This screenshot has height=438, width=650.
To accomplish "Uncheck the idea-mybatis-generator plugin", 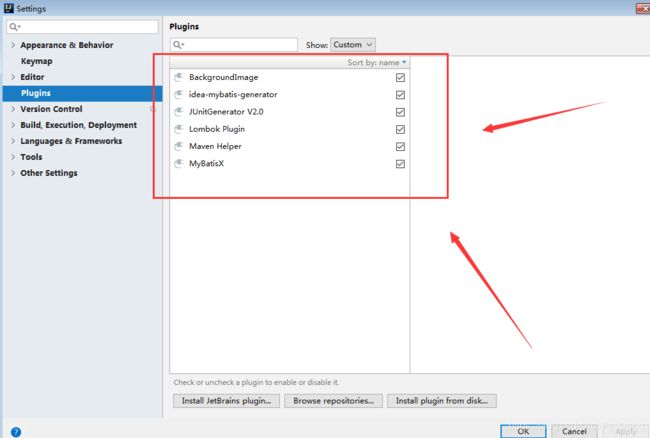I will click(400, 95).
